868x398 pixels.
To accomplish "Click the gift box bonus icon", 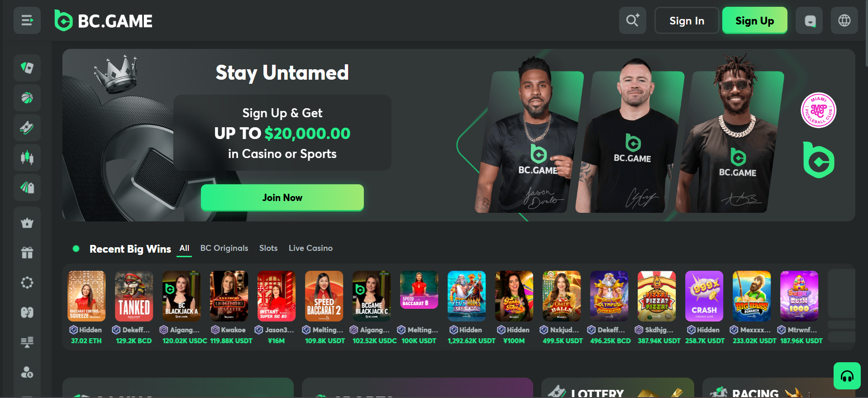I will pos(27,253).
